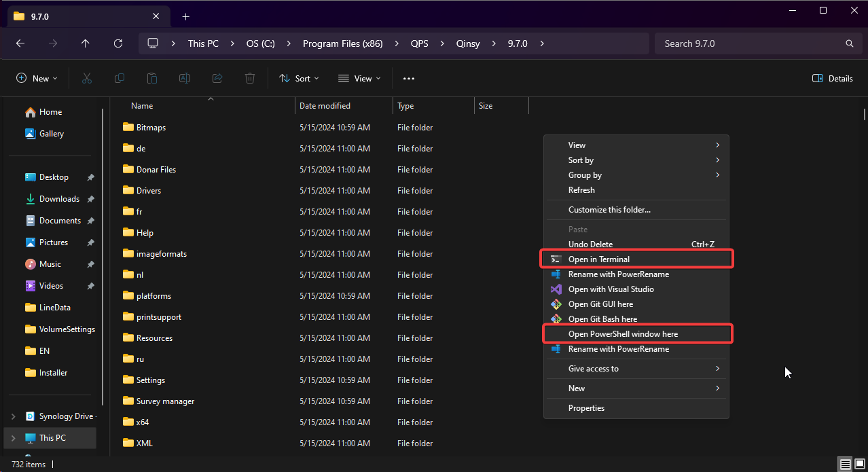Add a new tab with plus icon
This screenshot has height=472, width=868.
pos(185,16)
